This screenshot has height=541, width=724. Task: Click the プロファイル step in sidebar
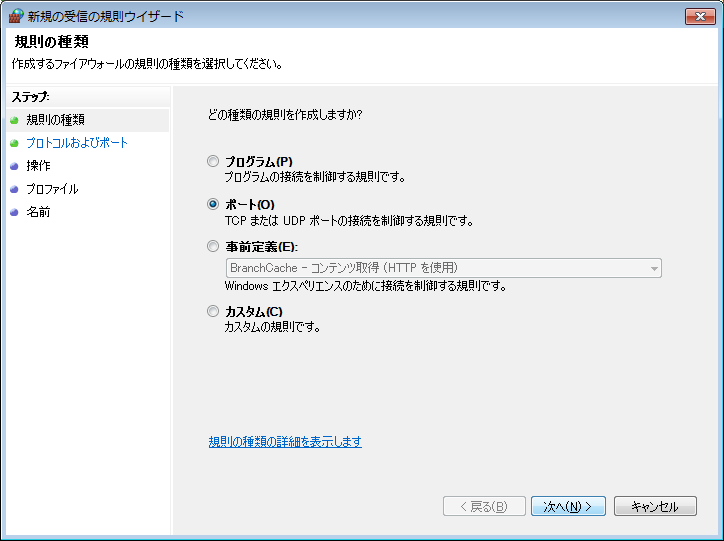point(52,189)
